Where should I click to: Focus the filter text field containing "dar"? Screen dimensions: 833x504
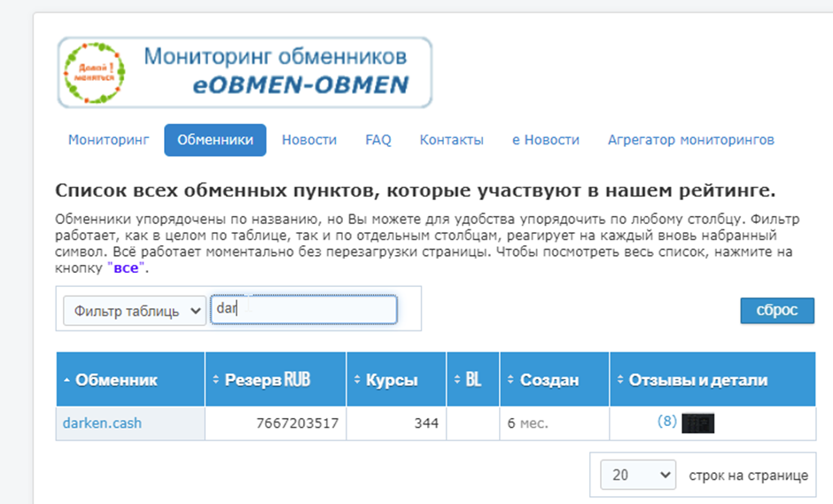(304, 309)
